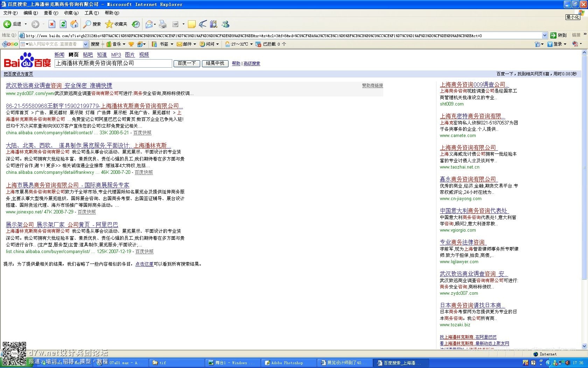Image resolution: width=588 pixels, height=368 pixels.
Task: Open the Mail icon dropdown arrow
Action: click(155, 24)
